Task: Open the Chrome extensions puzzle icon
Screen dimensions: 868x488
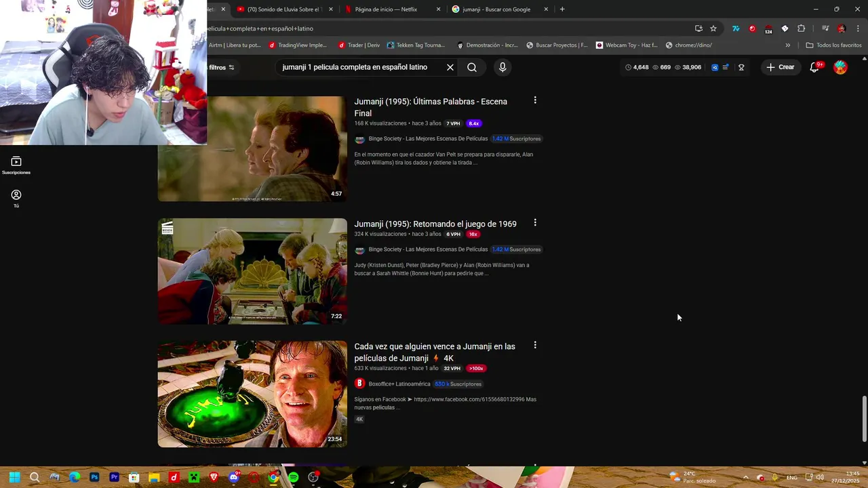Action: click(x=801, y=28)
